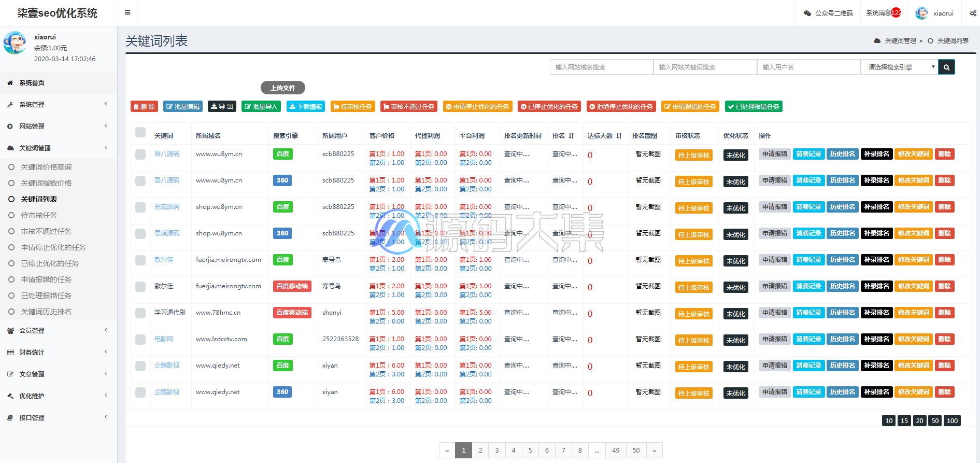The height and width of the screenshot is (463, 980).
Task: Click the 上传文件 button
Action: click(x=283, y=88)
